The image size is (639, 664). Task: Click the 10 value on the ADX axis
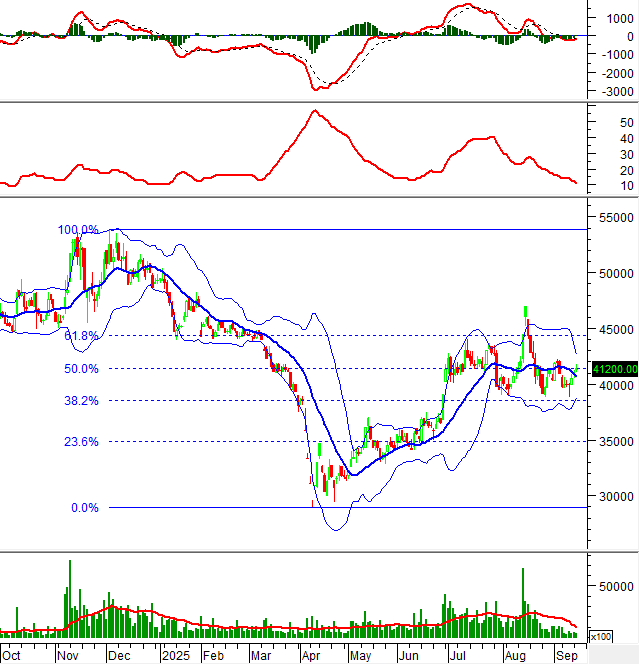(627, 185)
